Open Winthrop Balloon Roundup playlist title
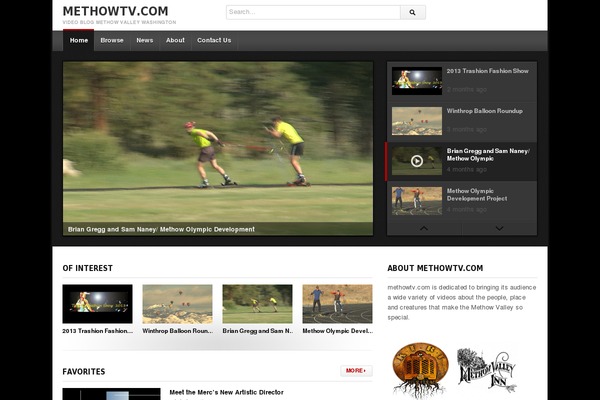 click(x=484, y=111)
